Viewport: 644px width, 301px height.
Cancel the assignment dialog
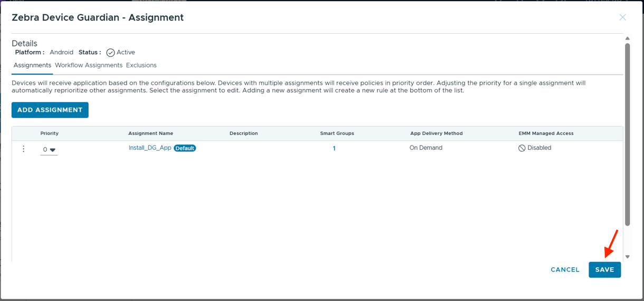coord(565,269)
